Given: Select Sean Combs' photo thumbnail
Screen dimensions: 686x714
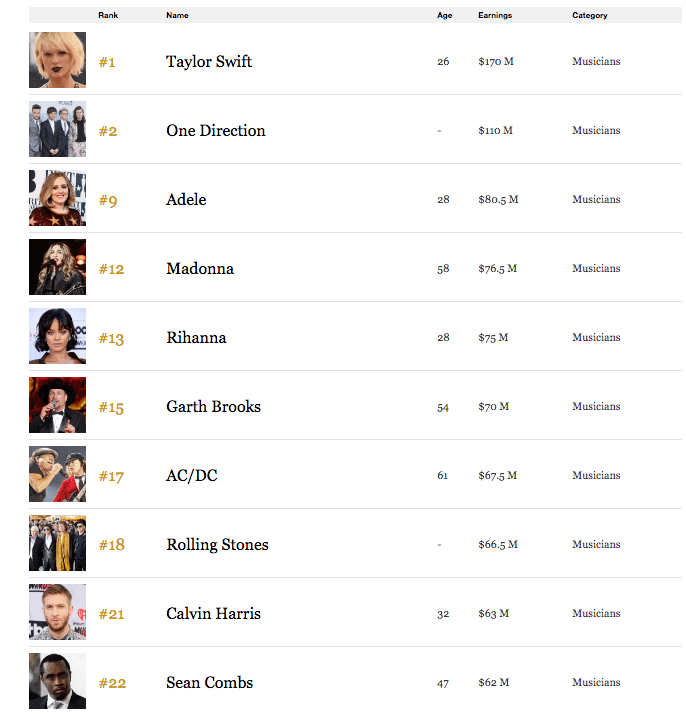Looking at the screenshot, I should pos(57,681).
